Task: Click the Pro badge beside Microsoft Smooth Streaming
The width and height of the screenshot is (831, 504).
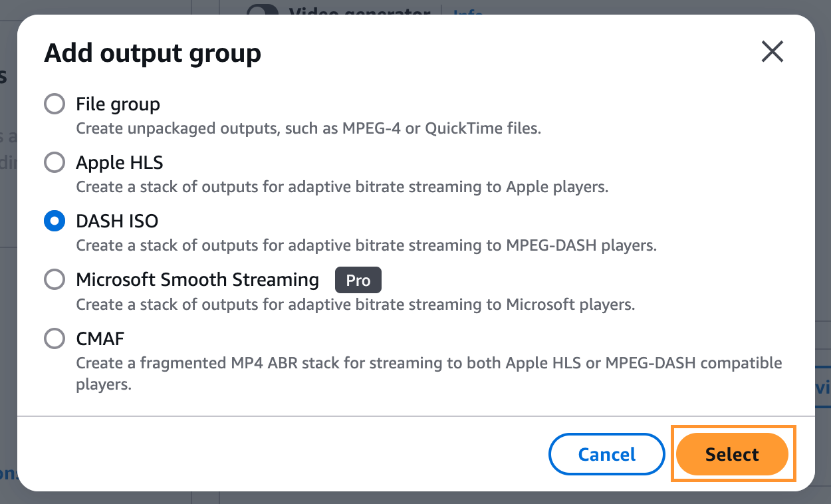Action: (x=358, y=280)
